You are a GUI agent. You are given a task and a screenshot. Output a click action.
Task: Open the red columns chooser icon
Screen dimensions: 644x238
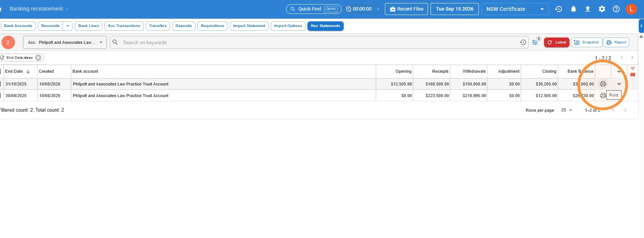[633, 75]
